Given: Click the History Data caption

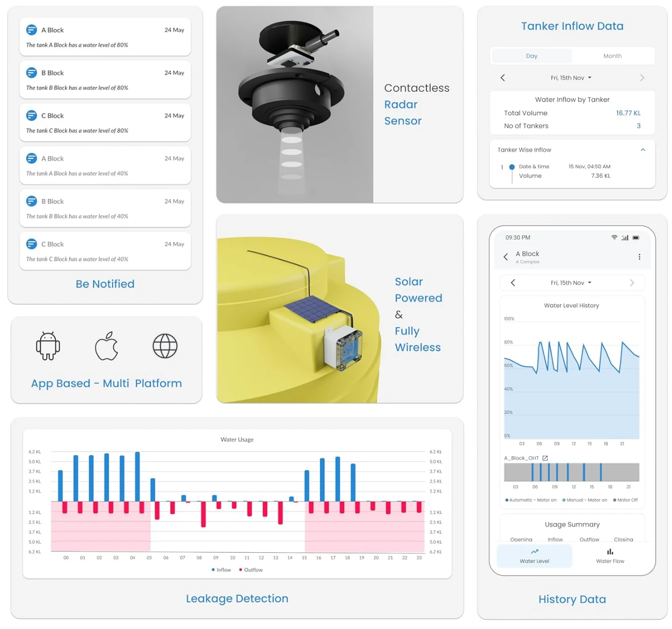Looking at the screenshot, I should pyautogui.click(x=572, y=599).
